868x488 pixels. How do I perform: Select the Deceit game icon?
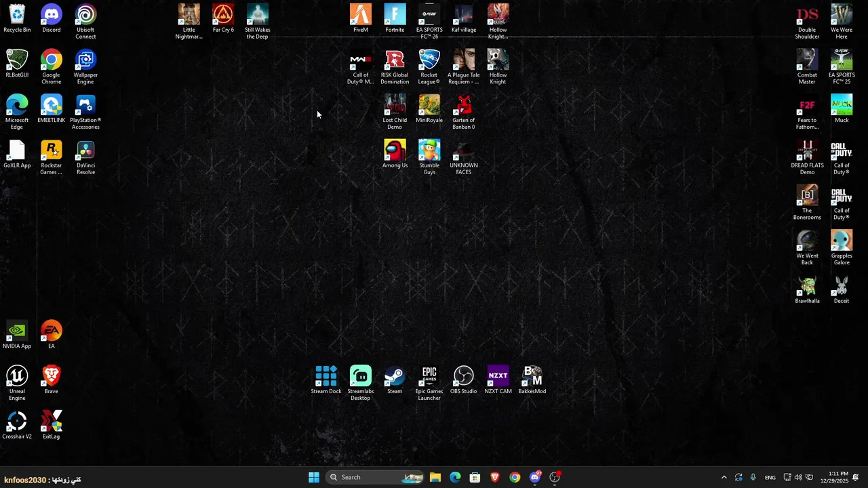tap(842, 290)
